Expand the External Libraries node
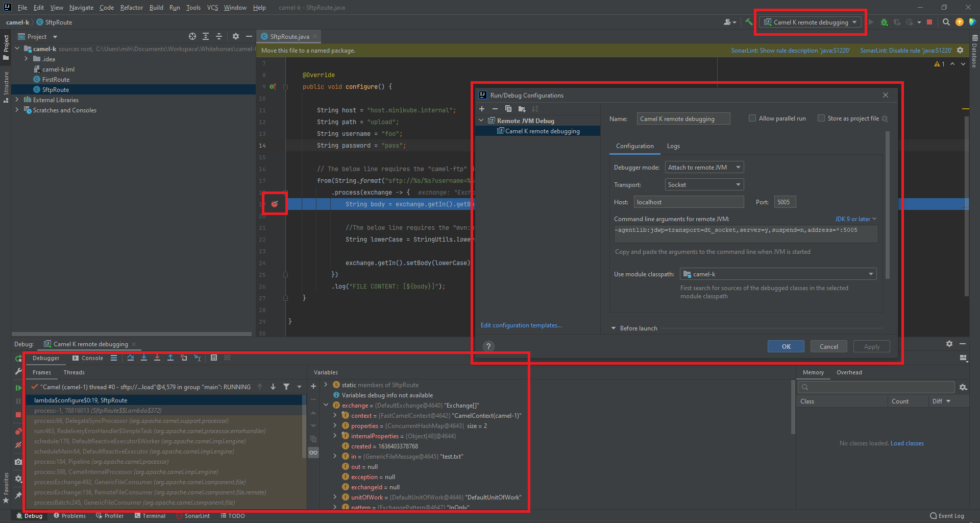The image size is (980, 523). pos(17,100)
